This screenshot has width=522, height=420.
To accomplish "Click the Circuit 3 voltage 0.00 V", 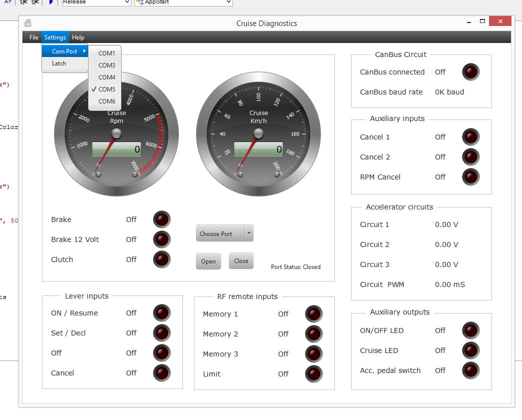I will 446,264.
